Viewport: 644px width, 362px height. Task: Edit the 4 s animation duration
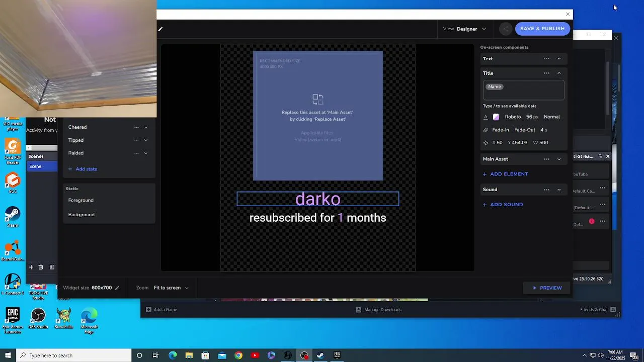pyautogui.click(x=544, y=130)
